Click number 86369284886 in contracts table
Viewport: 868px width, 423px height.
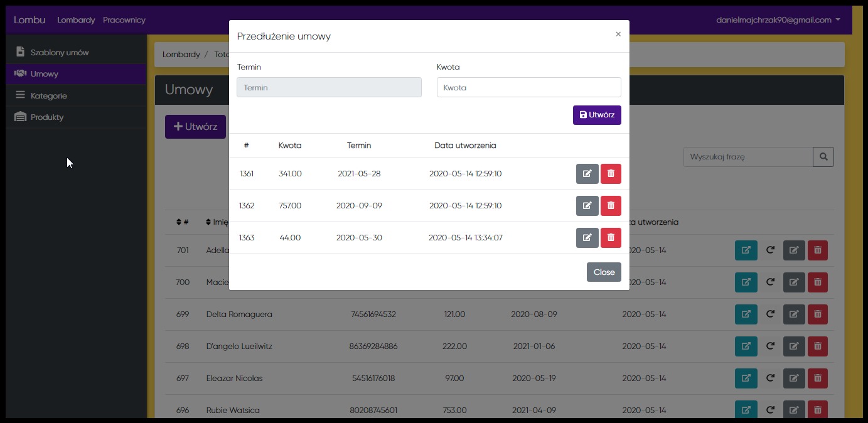tap(373, 346)
